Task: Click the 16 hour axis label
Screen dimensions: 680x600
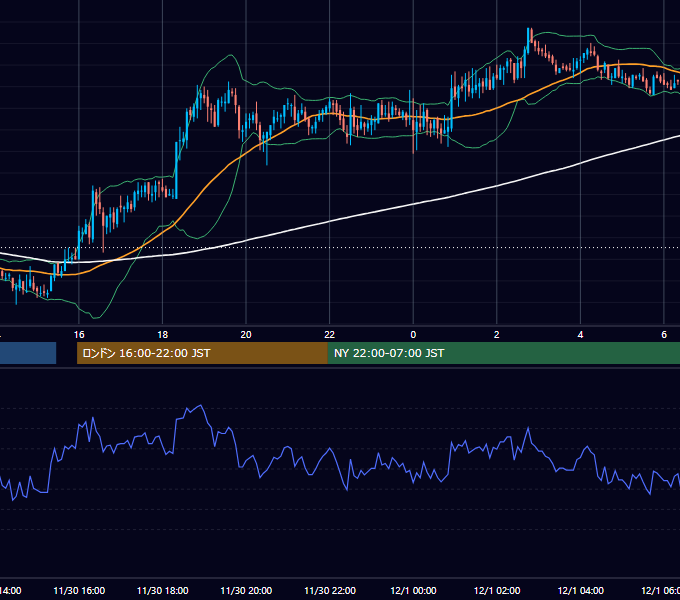Action: coord(79,335)
